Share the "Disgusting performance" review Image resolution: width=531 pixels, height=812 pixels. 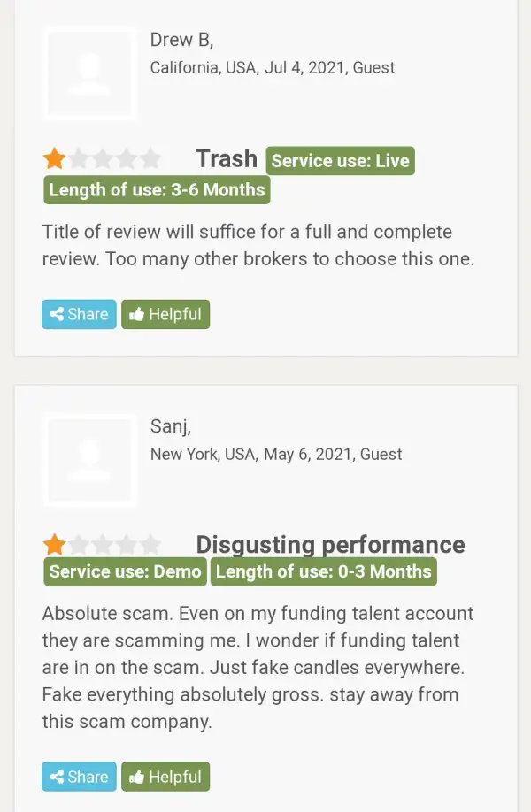click(79, 777)
